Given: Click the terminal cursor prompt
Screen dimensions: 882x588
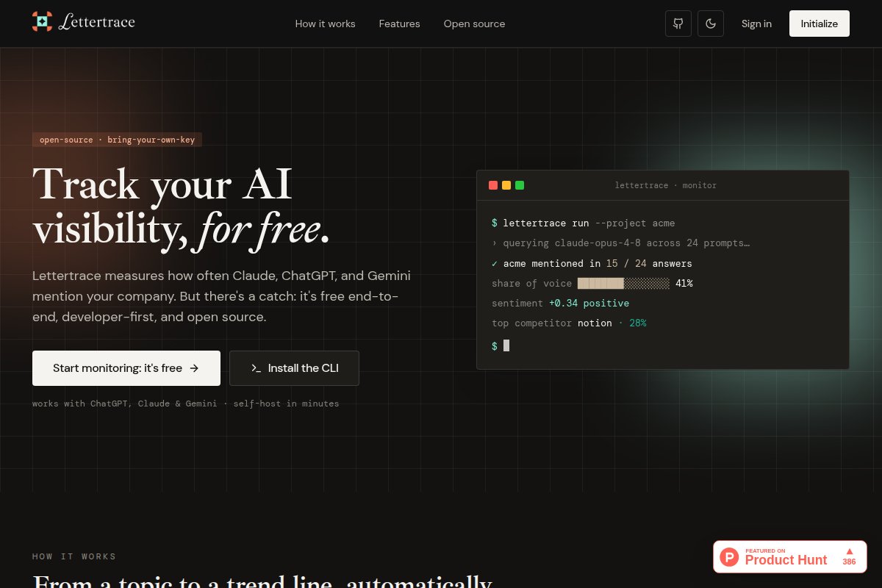Looking at the screenshot, I should point(501,345).
